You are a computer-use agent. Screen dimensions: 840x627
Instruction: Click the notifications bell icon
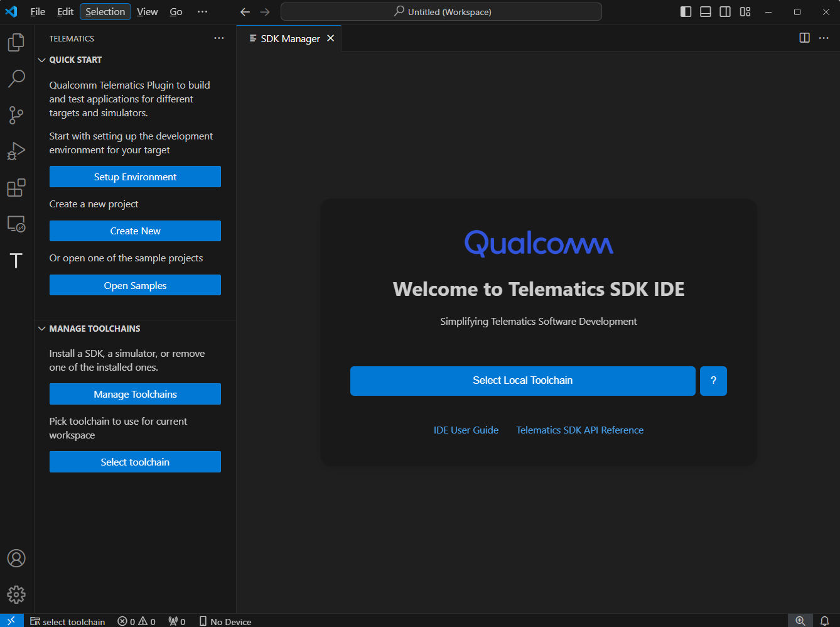click(826, 621)
